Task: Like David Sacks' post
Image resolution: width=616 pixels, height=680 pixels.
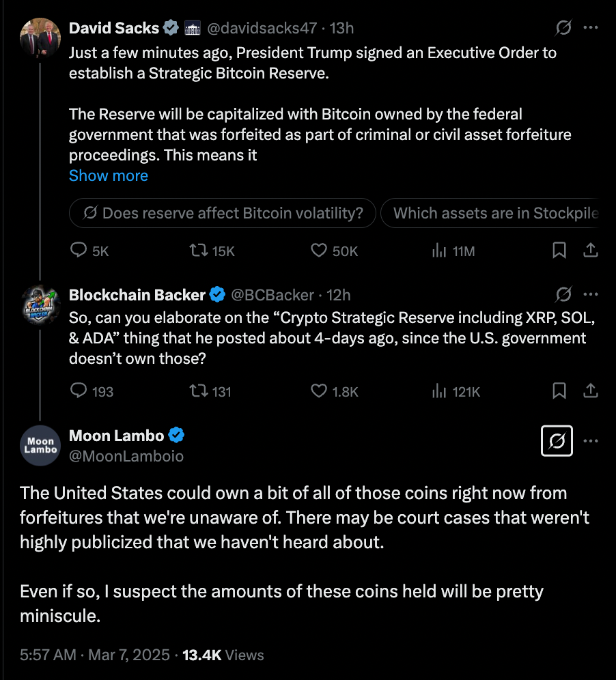Action: pyautogui.click(x=319, y=251)
